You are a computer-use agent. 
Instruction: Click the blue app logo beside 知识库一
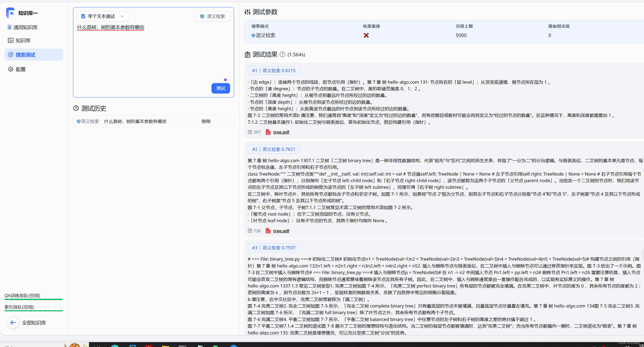coord(10,13)
